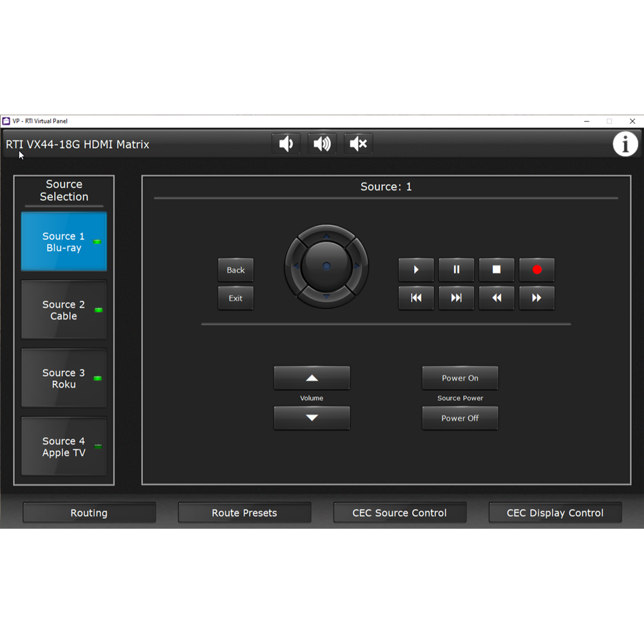
Task: Pause playback with the Pause button
Action: [x=457, y=270]
